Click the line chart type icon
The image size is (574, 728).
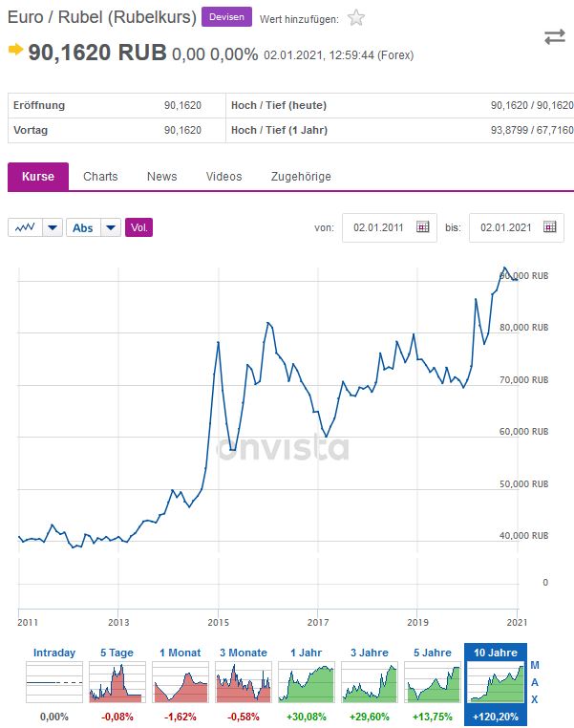click(25, 227)
